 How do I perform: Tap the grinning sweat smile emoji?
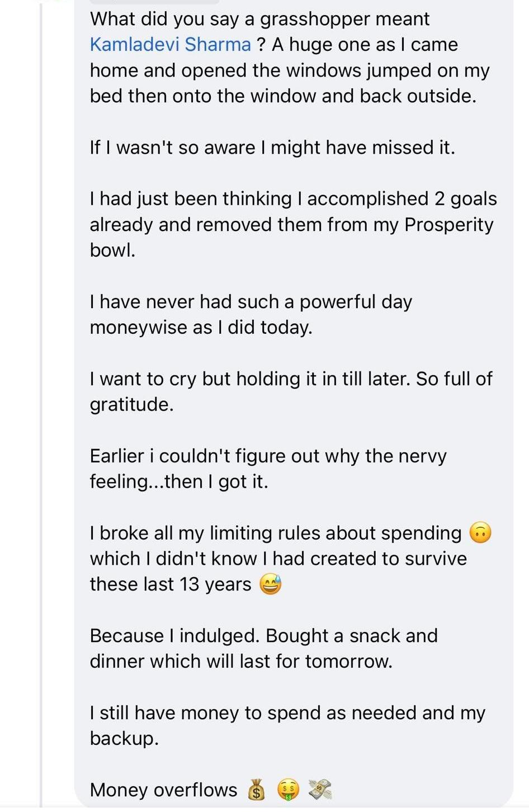coord(270,584)
